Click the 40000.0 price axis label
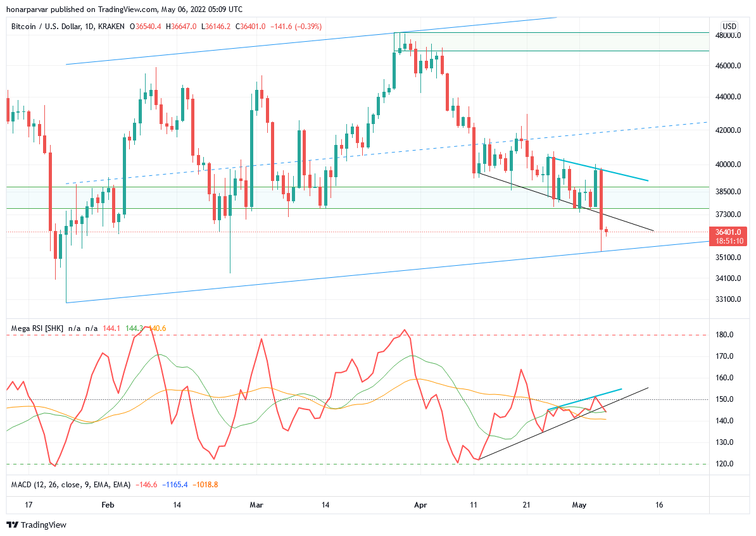The image size is (756, 536). (728, 165)
